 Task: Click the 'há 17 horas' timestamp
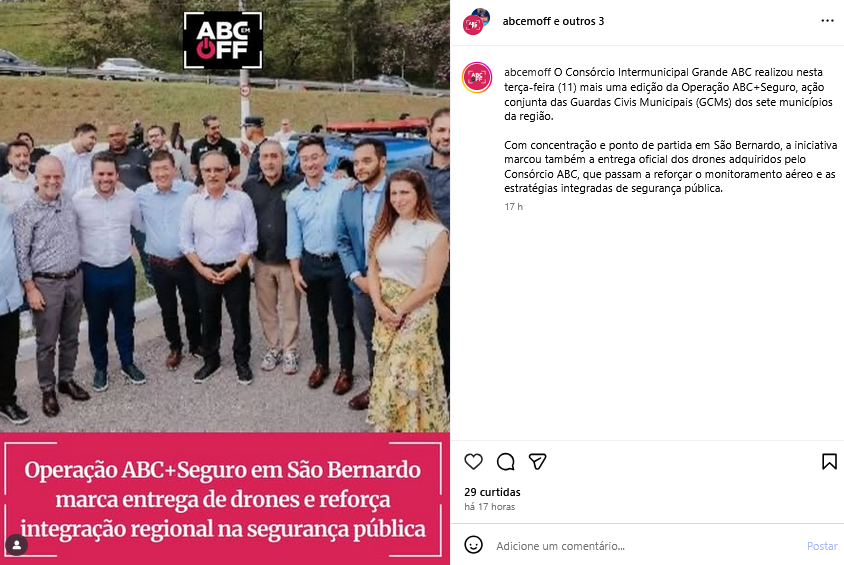click(489, 506)
